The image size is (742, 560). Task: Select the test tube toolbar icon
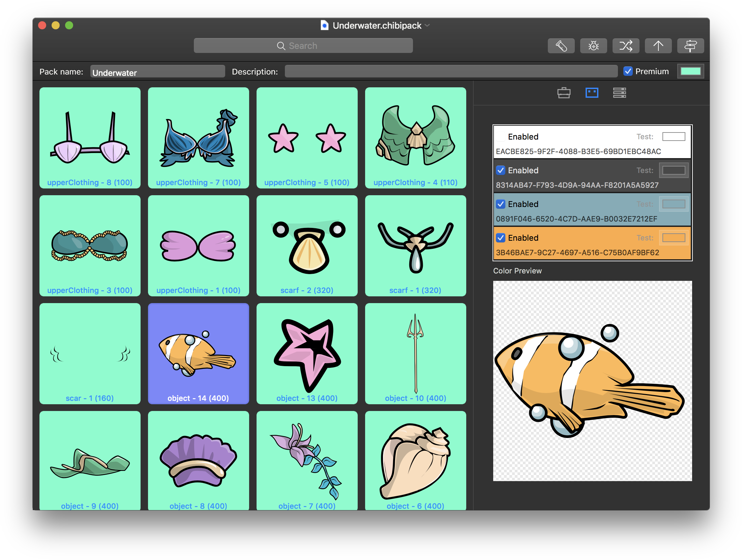[561, 46]
